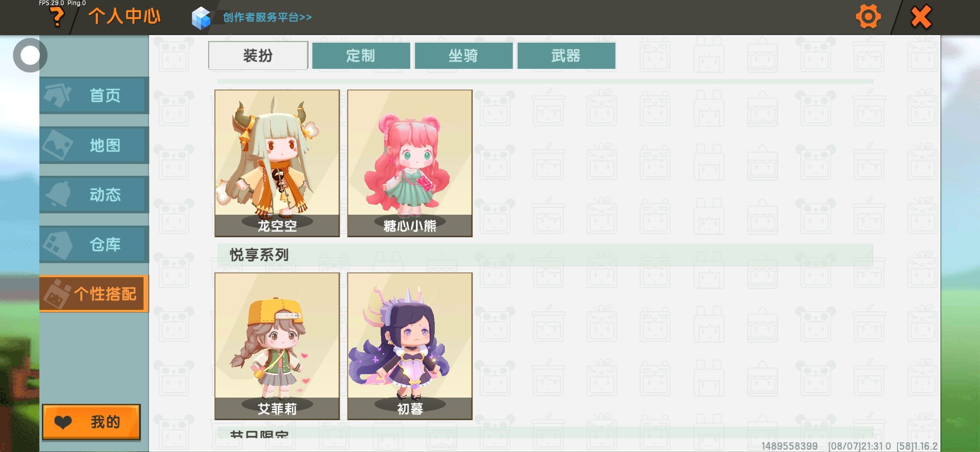Choose the 糖心小熊 character skin

tap(410, 163)
